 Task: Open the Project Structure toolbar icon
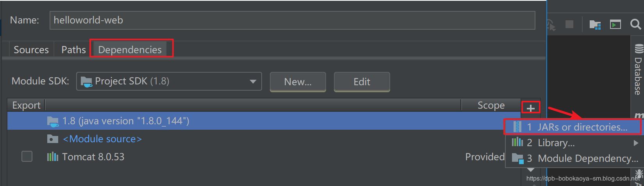click(595, 25)
